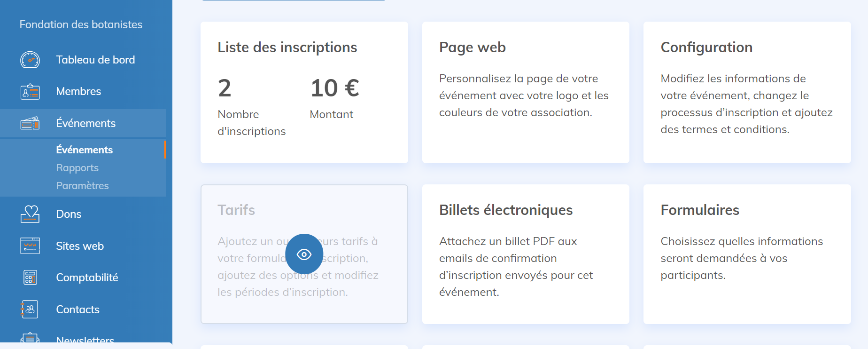
Task: Click the Membres ID card icon
Action: pos(30,92)
